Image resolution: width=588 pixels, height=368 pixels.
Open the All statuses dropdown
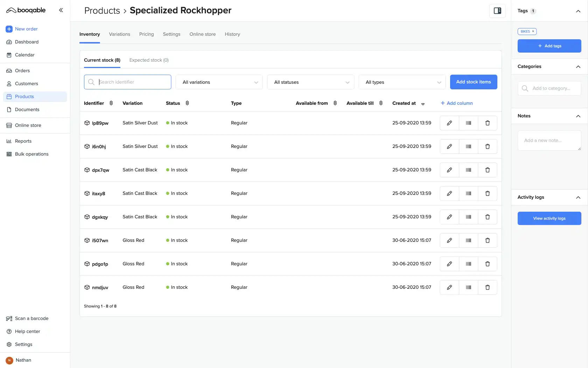tap(311, 82)
